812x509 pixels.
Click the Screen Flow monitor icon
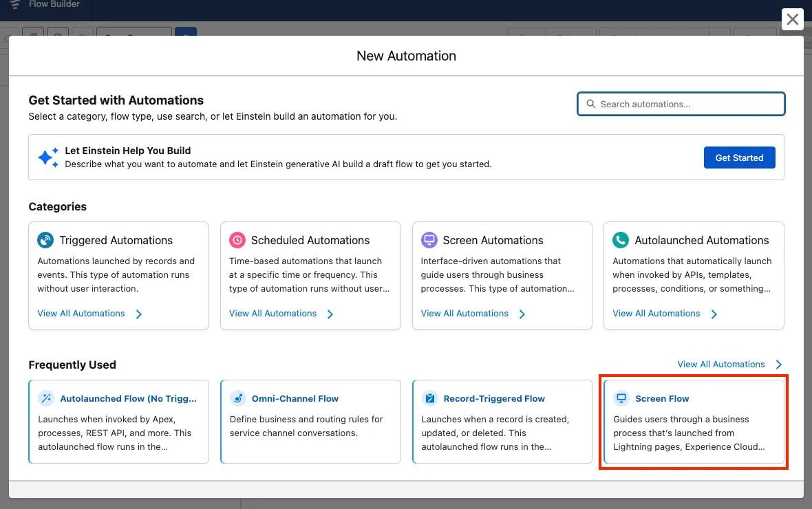(621, 398)
